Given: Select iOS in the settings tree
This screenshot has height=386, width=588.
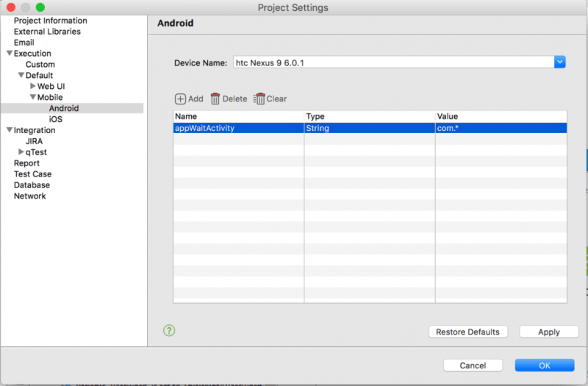Looking at the screenshot, I should 55,119.
